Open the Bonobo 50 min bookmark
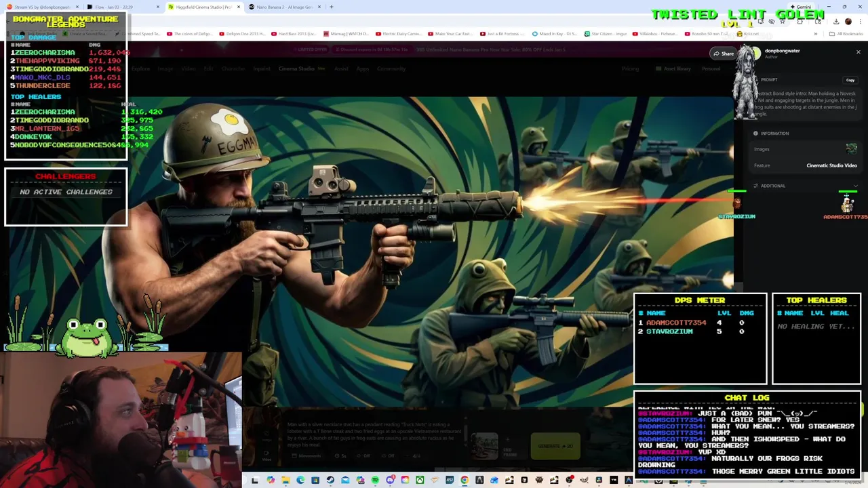 coord(705,33)
